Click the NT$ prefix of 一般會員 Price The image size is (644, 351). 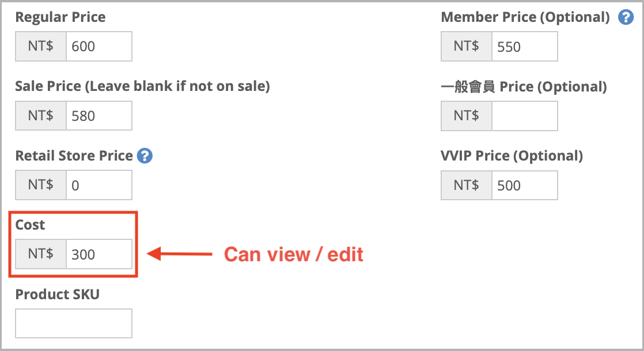point(466,116)
